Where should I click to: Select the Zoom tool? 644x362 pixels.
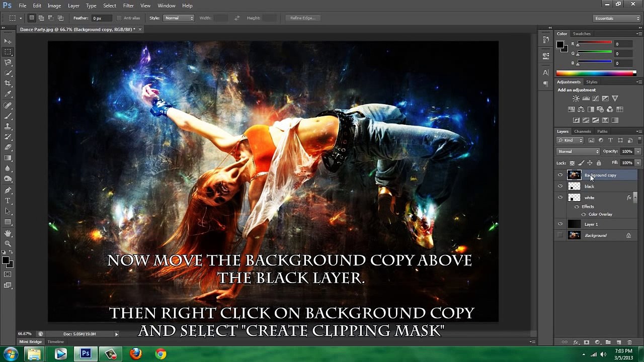click(8, 244)
